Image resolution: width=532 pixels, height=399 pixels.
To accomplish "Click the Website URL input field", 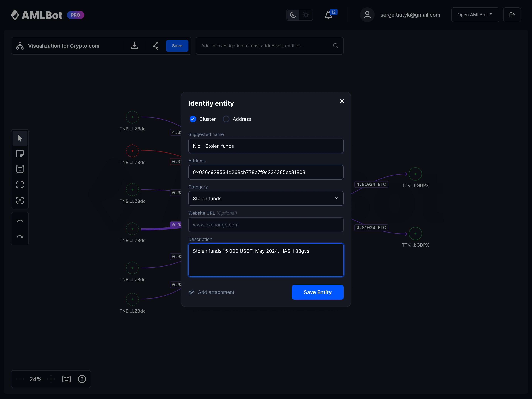I will point(266,225).
